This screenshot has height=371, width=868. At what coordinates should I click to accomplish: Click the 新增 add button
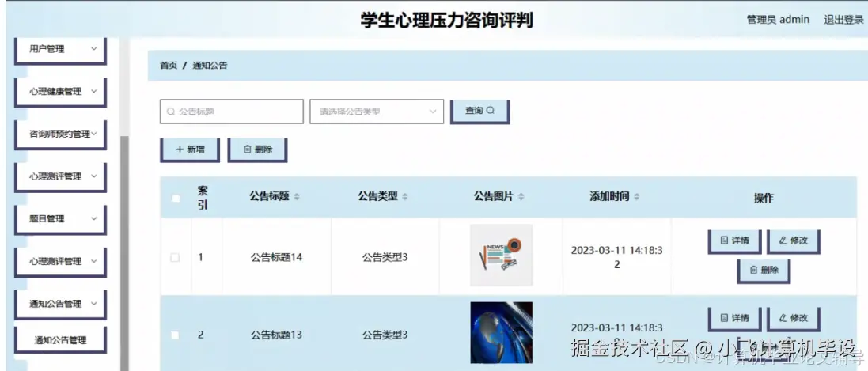pyautogui.click(x=190, y=149)
